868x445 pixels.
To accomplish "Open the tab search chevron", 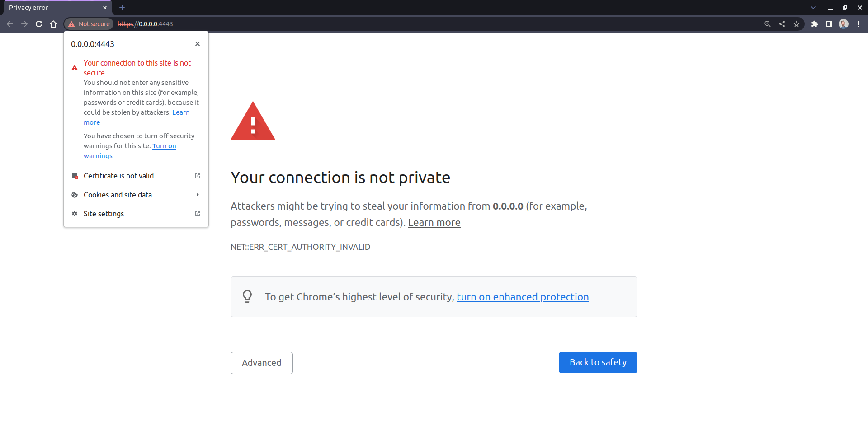I will [x=813, y=8].
